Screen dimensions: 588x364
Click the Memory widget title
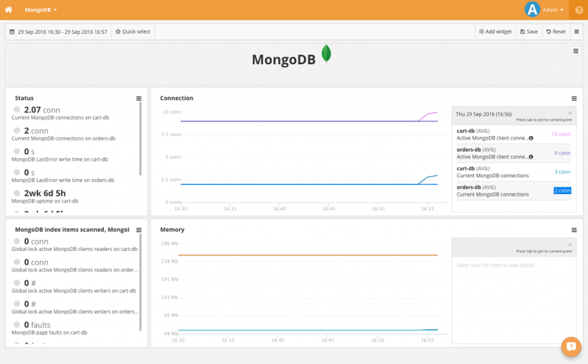click(x=172, y=229)
